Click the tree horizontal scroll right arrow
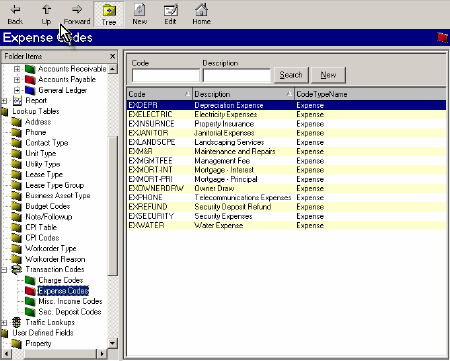Image resolution: width=450 pixels, height=361 pixels. tap(102, 353)
